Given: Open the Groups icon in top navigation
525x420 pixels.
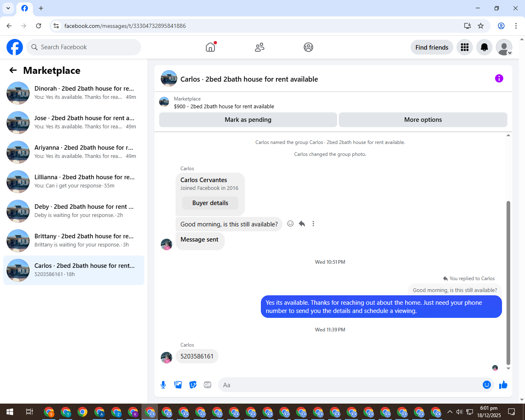Looking at the screenshot, I should [308, 47].
